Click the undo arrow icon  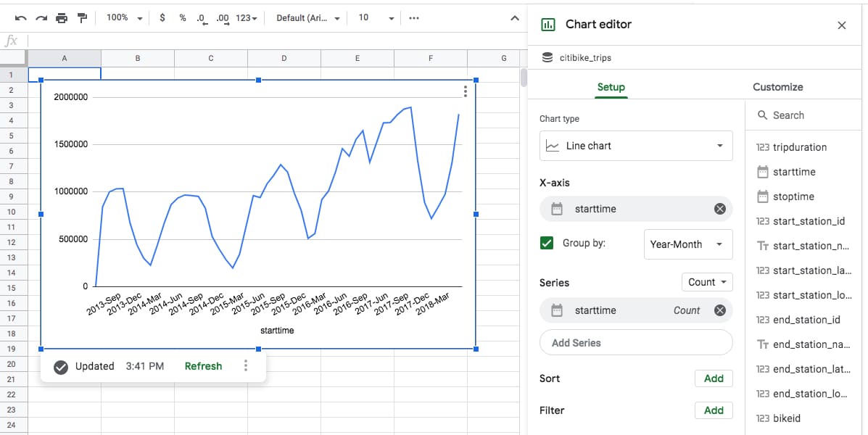pos(20,18)
